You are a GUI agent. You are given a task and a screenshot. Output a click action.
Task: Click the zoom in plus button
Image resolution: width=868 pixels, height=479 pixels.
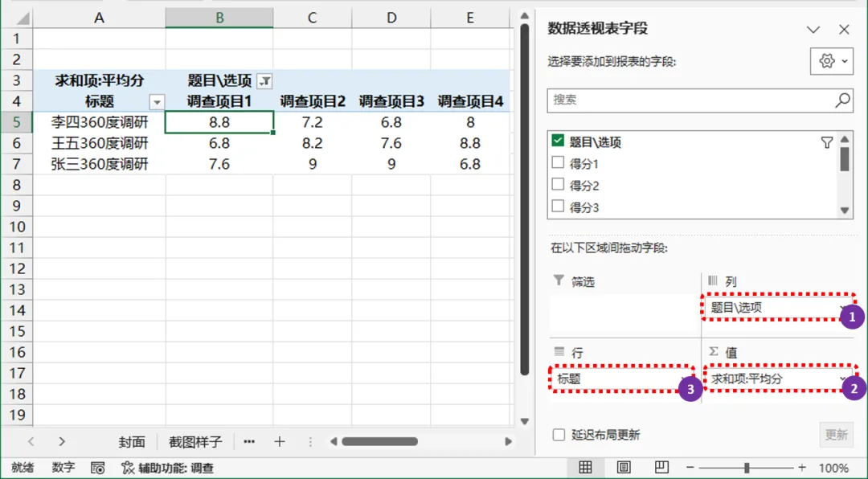point(802,468)
